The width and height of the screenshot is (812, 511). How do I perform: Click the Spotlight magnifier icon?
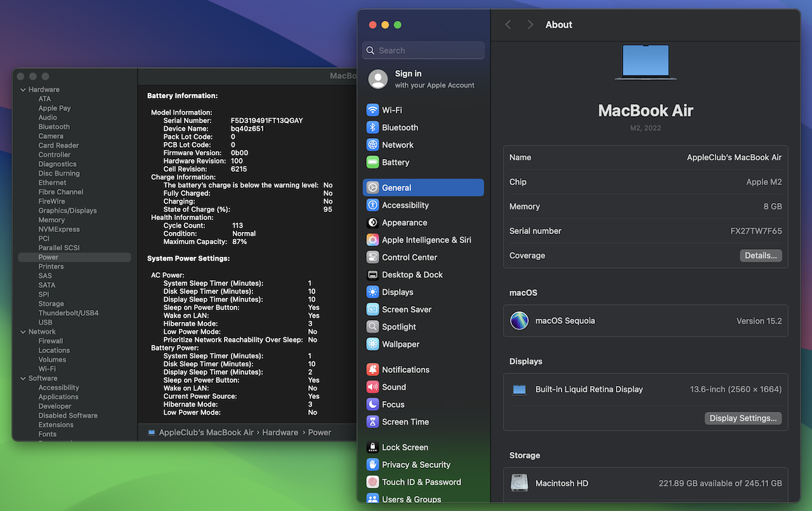coord(372,327)
